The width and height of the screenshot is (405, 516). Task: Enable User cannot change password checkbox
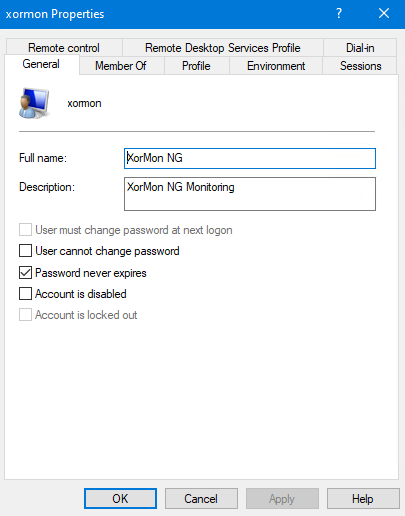25,251
